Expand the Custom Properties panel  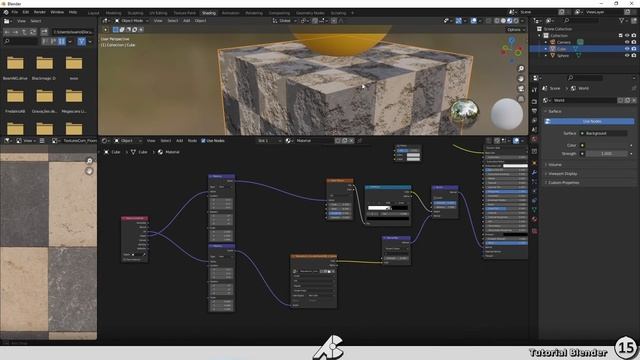point(564,182)
